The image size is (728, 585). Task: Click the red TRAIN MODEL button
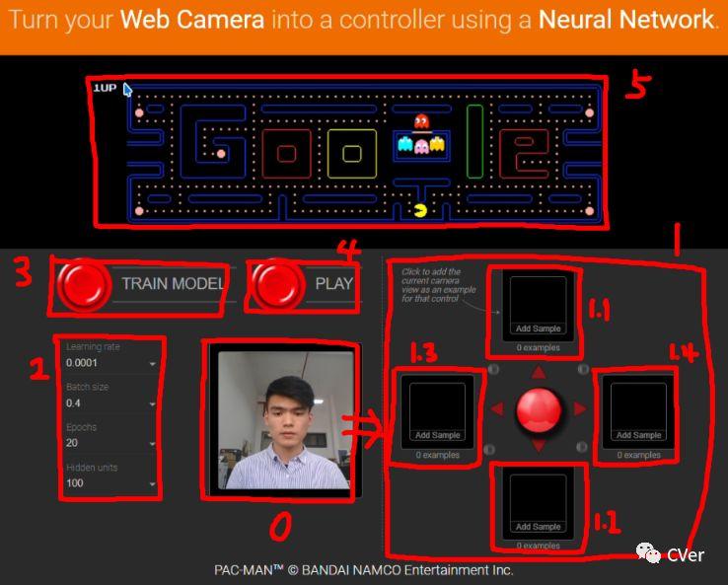[x=86, y=284]
